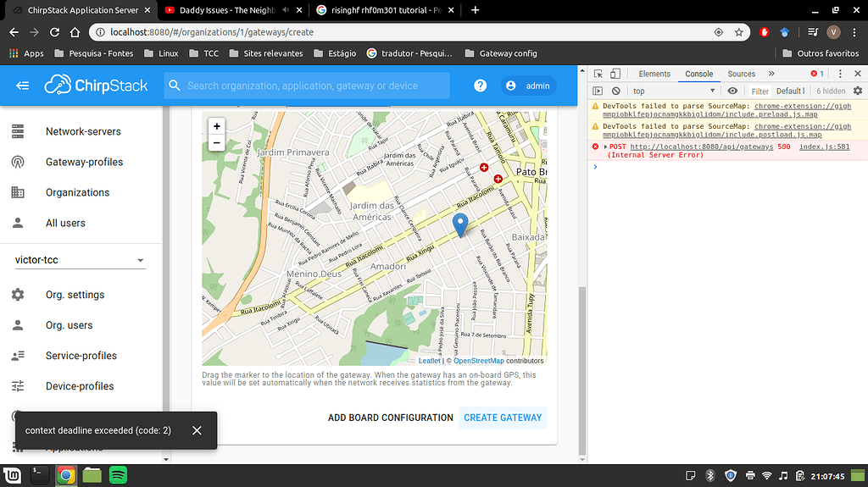868x487 pixels.
Task: Collapse the ChirpStack side menu arrow icon
Action: coord(22,86)
